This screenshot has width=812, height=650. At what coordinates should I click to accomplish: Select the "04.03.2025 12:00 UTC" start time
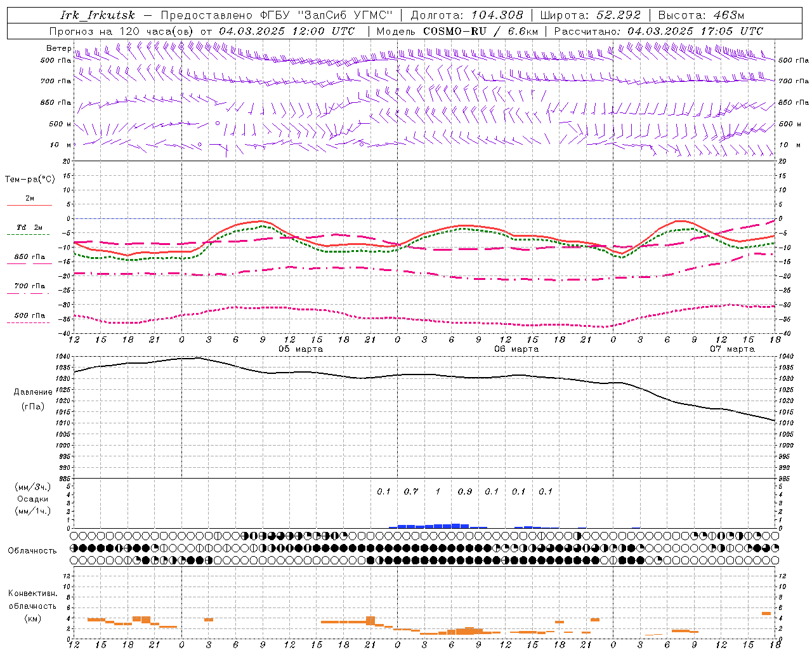tap(287, 31)
